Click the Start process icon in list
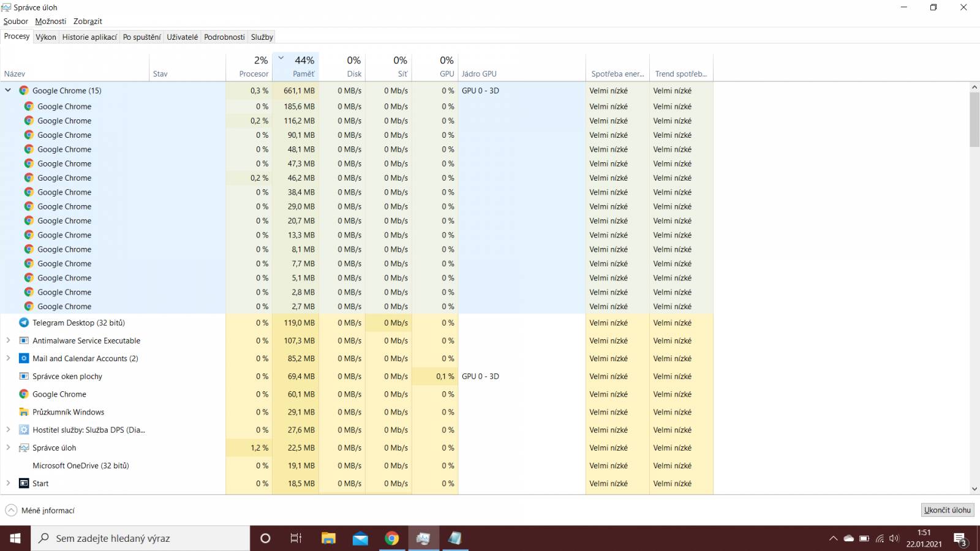Image resolution: width=980 pixels, height=551 pixels. 24,483
